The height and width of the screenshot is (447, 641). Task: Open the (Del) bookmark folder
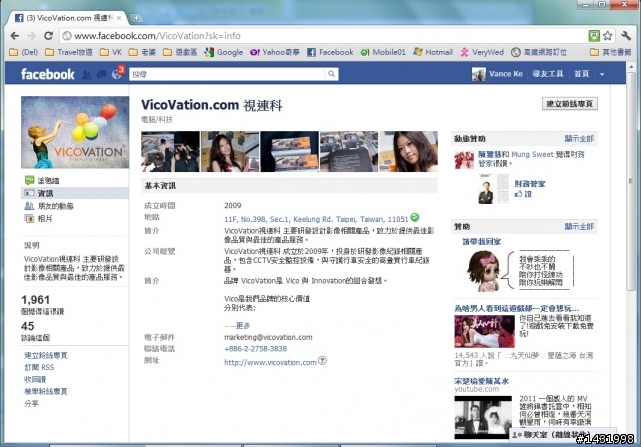click(x=24, y=52)
